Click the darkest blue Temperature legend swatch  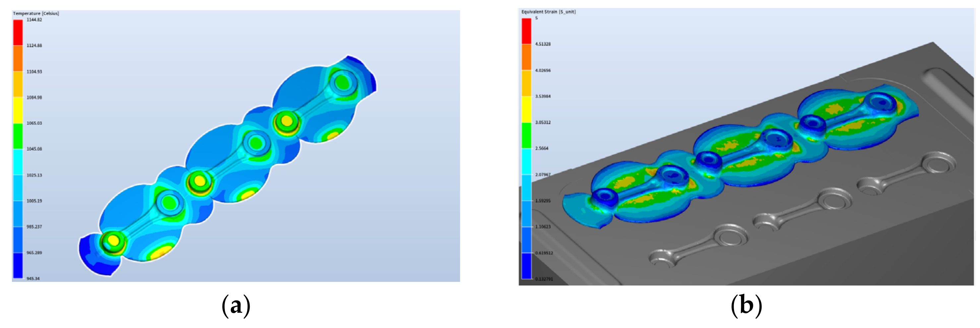click(18, 266)
